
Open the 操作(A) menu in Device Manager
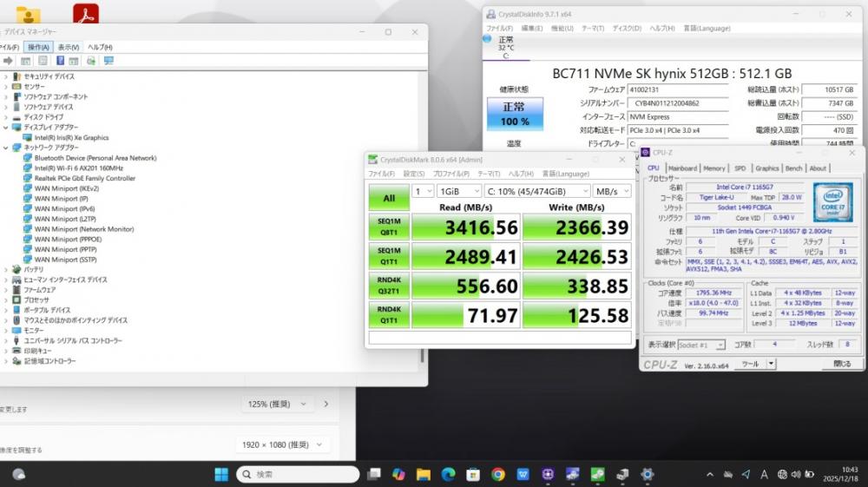coord(39,47)
